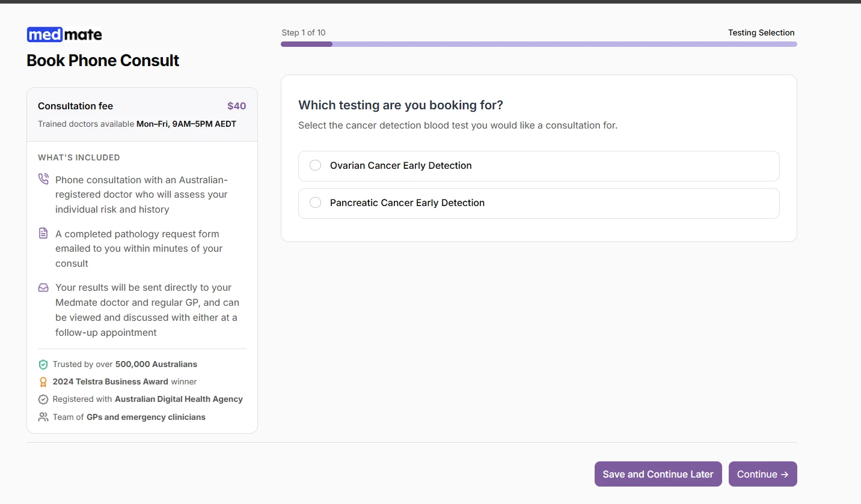Click the 'Which testing are you booking for?' heading
The width and height of the screenshot is (861, 504).
click(x=400, y=105)
